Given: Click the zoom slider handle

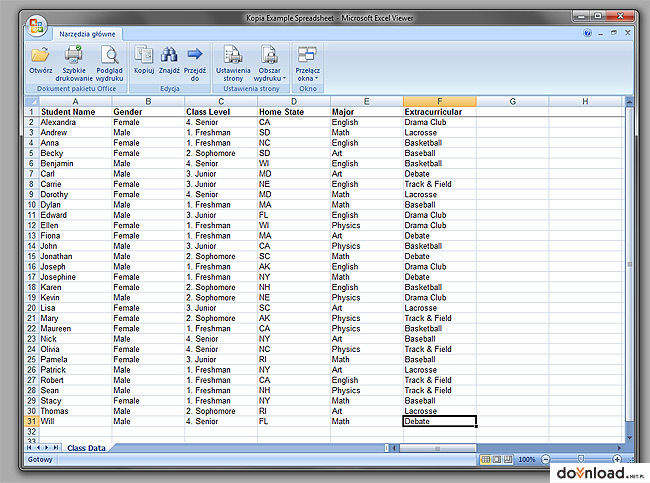Looking at the screenshot, I should tap(581, 459).
